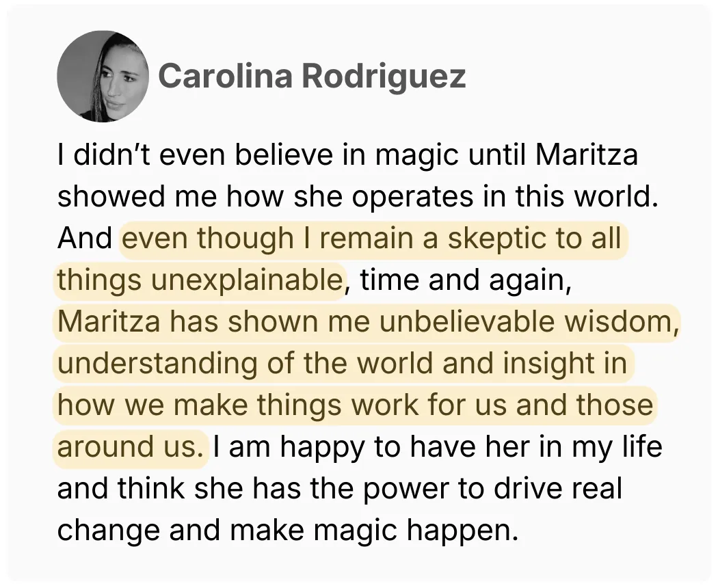718x588 pixels.
Task: Click highlighted line "Maritza has shown me unbelievable"
Action: click(367, 322)
